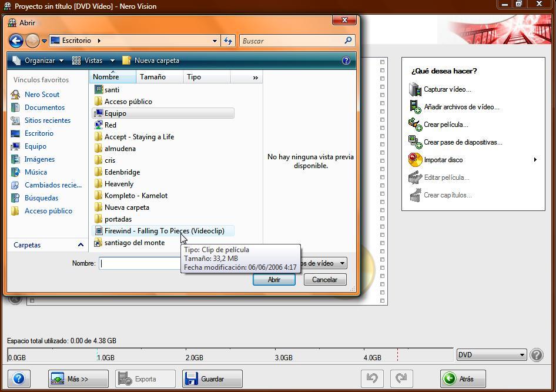This screenshot has height=392, width=556.
Task: Click the Atrás button
Action: (463, 379)
